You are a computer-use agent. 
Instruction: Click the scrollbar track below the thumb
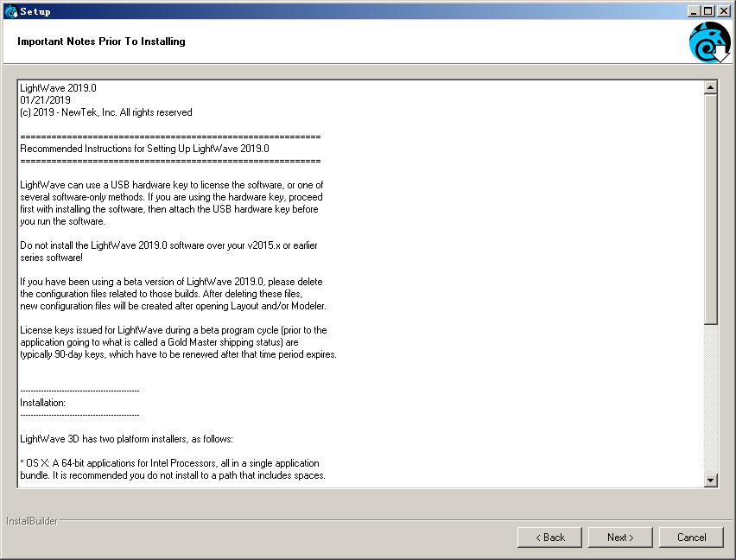point(711,399)
